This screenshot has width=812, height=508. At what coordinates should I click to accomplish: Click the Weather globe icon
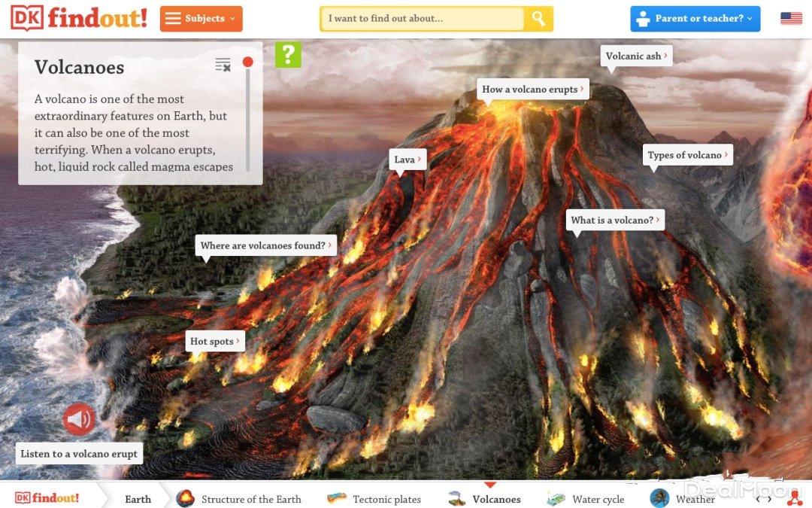[659, 498]
